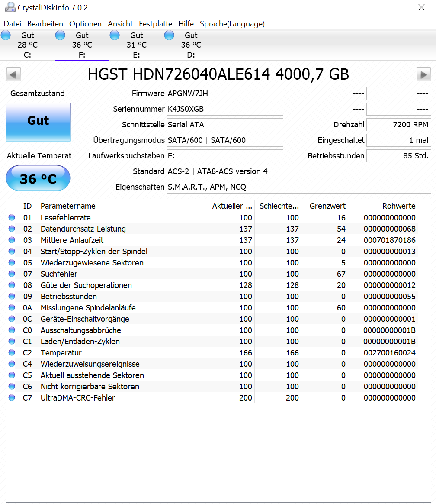Click the Gut overall health status button

coord(38,122)
